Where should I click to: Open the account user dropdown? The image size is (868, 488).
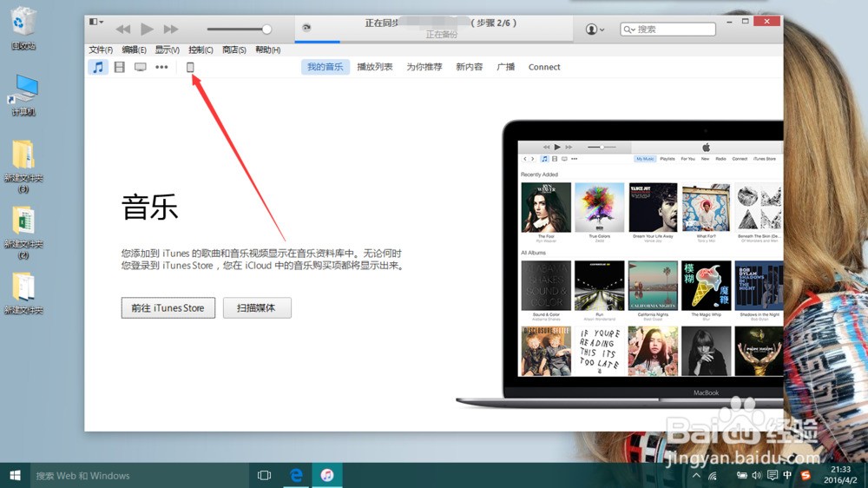point(595,30)
